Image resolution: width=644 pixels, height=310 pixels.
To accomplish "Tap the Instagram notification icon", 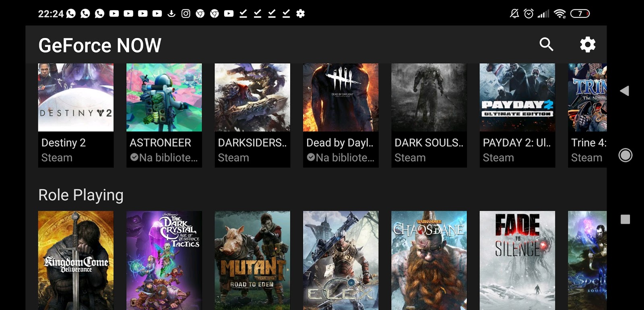I will click(x=186, y=13).
